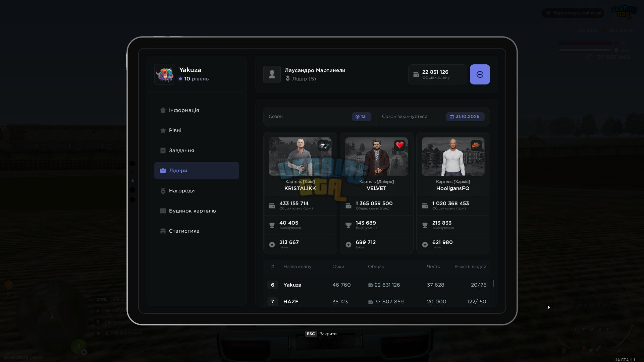Image resolution: width=644 pixels, height=362 pixels.
Task: Click the points icon beside 689 712
Action: point(348,245)
